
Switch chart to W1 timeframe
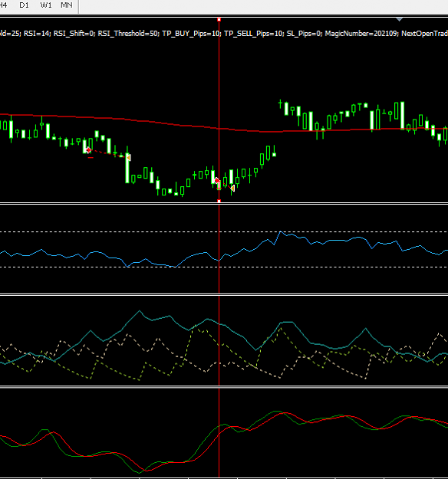tap(46, 5)
